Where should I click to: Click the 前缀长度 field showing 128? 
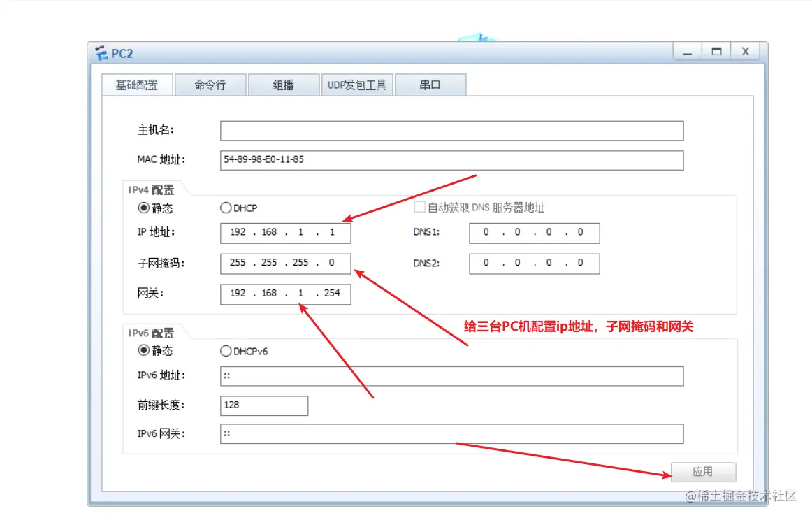(x=264, y=405)
